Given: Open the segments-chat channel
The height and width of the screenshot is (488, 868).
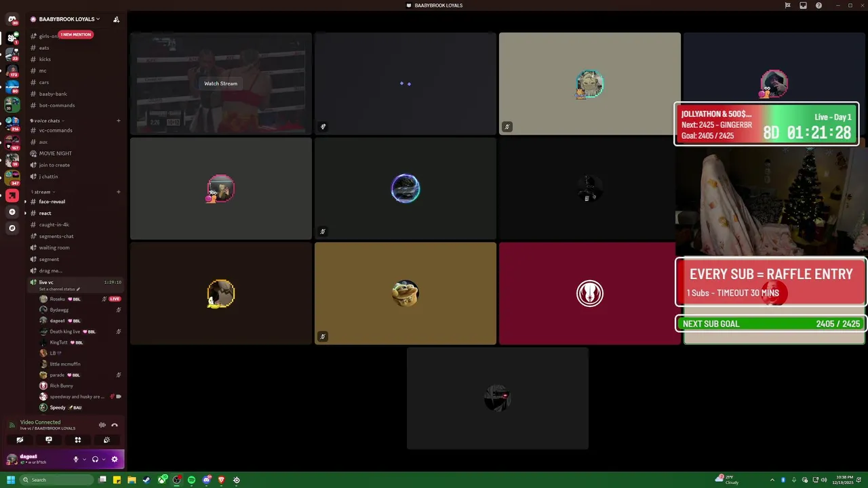Looking at the screenshot, I should tap(75, 236).
